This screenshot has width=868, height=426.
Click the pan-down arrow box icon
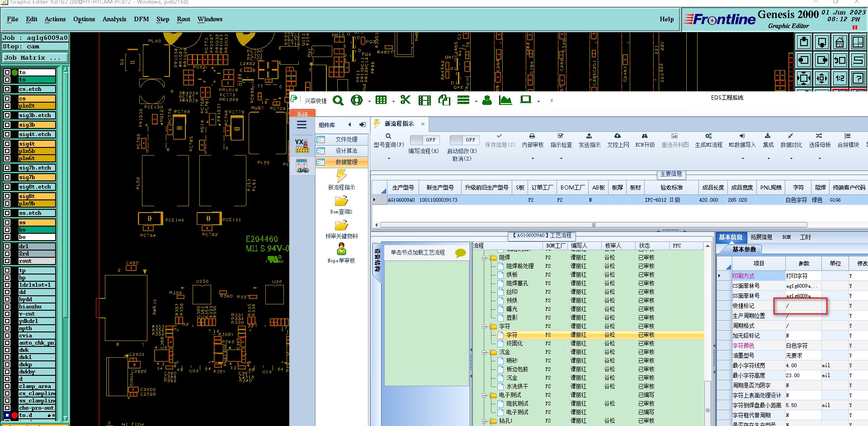tap(821, 42)
